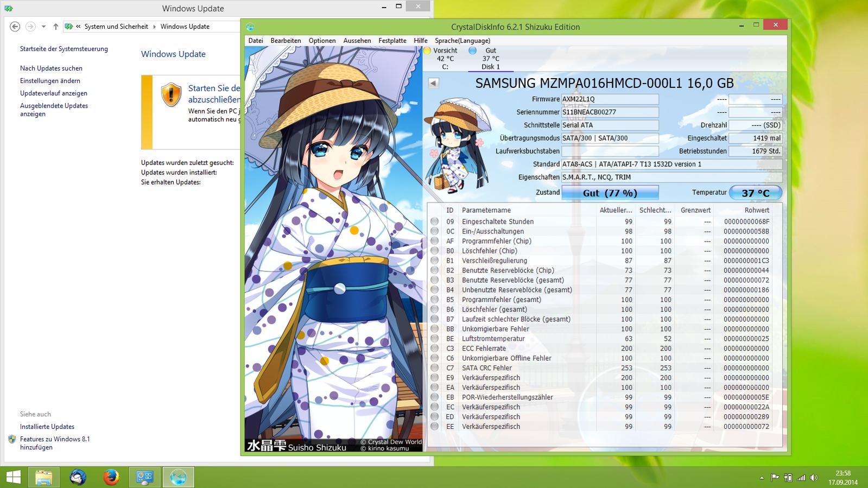Click Nach Updates suchen link
Screen dimensions: 868x488
(x=51, y=68)
